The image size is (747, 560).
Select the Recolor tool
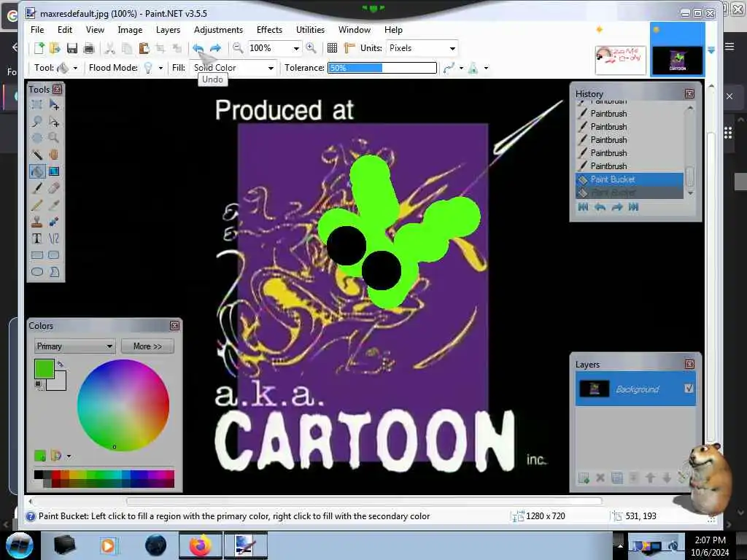click(54, 222)
